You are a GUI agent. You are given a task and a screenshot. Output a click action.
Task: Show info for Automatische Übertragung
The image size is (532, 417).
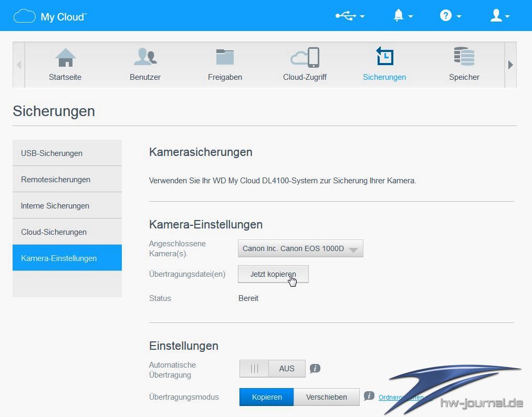coord(315,369)
